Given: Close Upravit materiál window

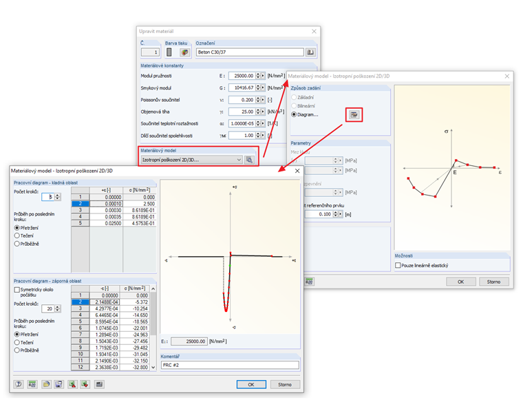Looking at the screenshot, I should tap(314, 32).
